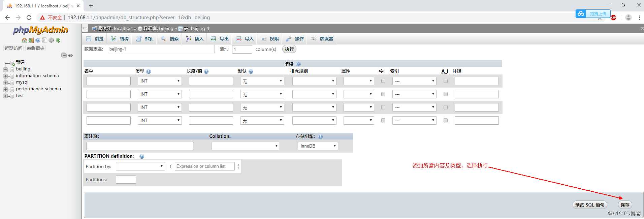Viewport: 644px width, 219px height.
Task: Collapse all tree nodes minus icon
Action: 64,55
